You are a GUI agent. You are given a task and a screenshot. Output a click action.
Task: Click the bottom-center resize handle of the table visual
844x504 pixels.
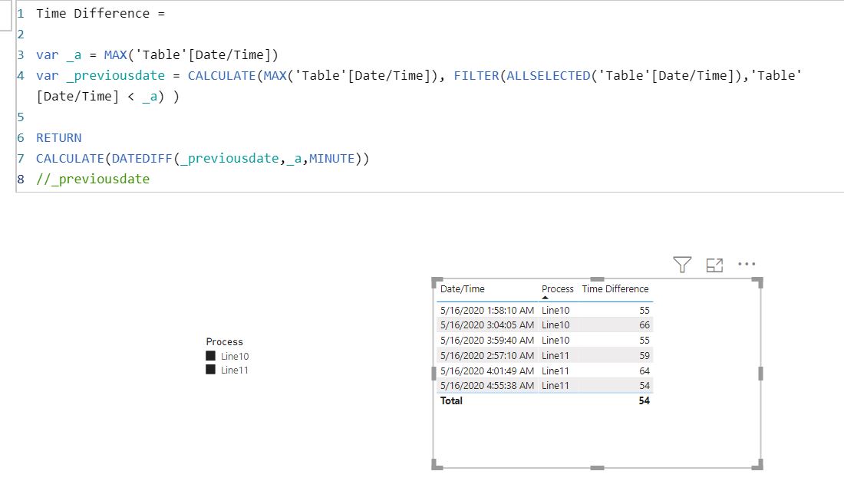[597, 468]
